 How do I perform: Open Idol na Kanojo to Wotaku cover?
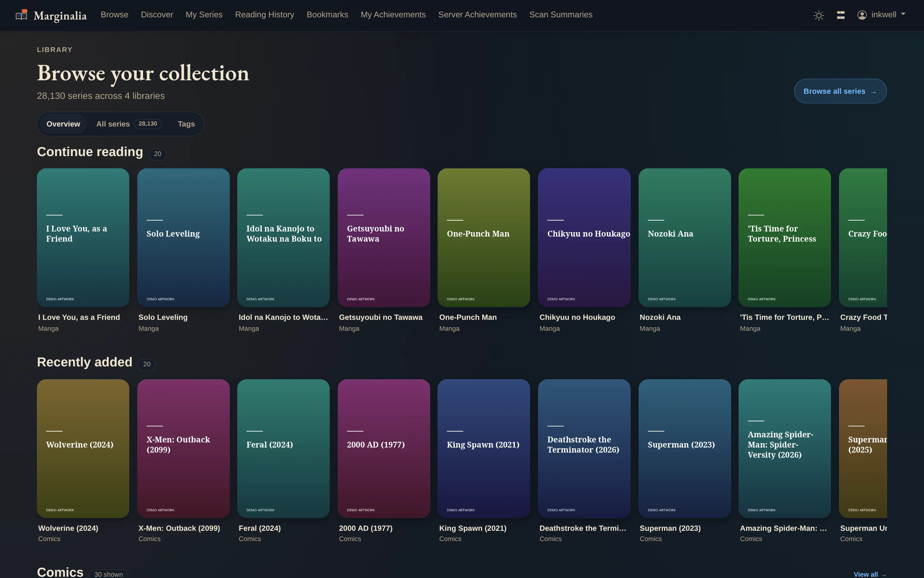[x=283, y=237]
